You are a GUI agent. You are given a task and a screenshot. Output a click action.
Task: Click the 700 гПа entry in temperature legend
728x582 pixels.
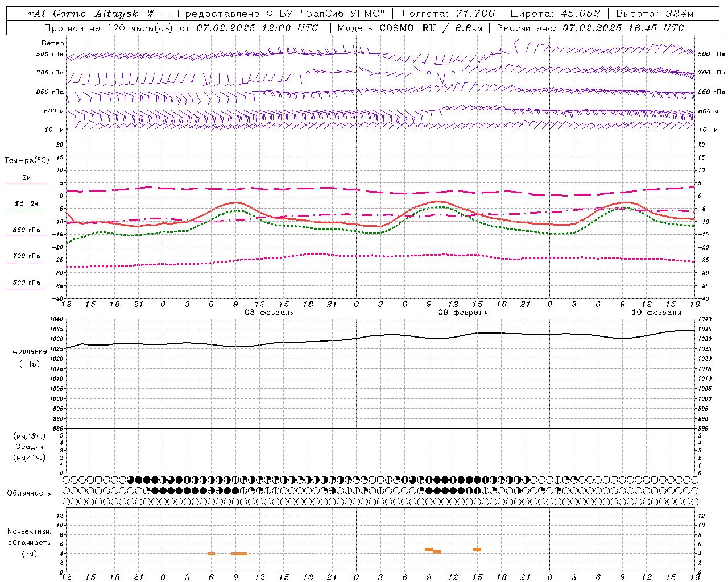coord(27,256)
